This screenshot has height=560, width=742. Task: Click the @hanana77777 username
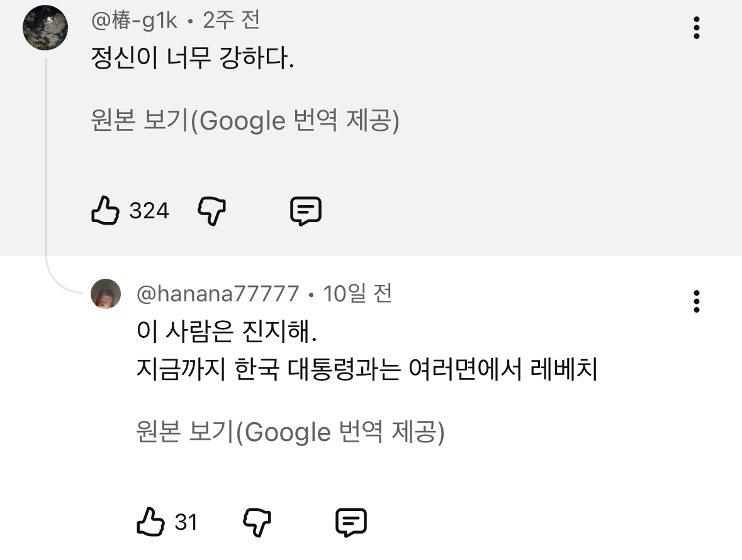tap(218, 294)
